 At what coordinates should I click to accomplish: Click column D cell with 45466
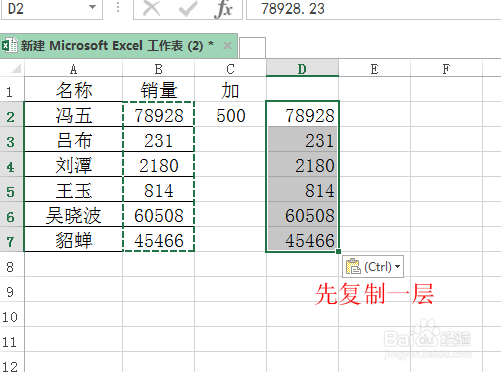302,239
